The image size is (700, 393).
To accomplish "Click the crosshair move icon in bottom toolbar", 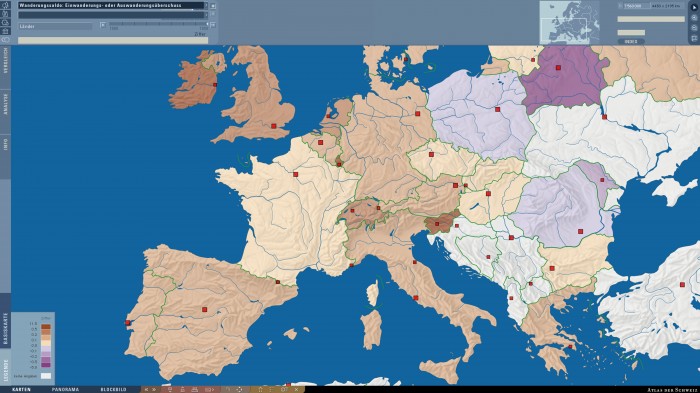I will click(239, 389).
